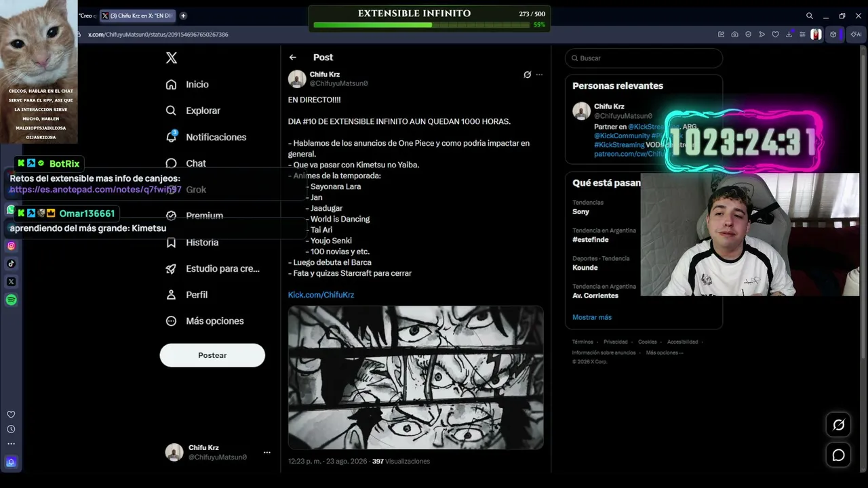The width and height of the screenshot is (868, 488).
Task: Open the #estefinde trend
Action: (590, 239)
